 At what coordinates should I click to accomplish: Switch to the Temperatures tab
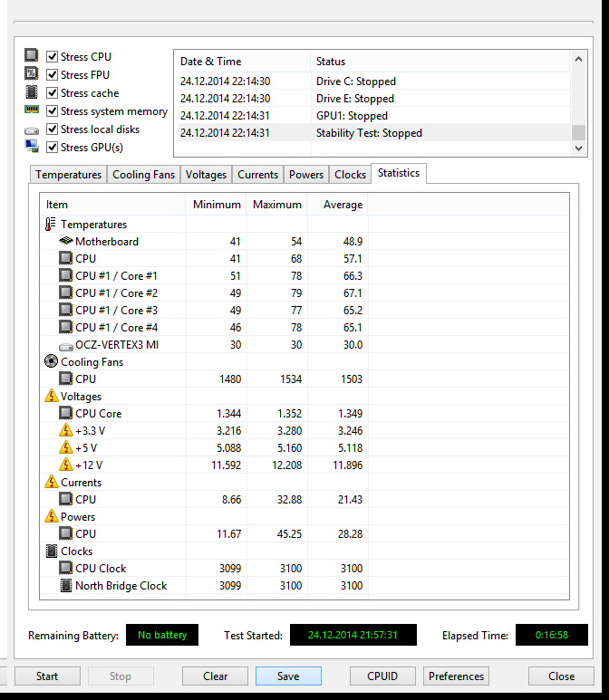pos(68,175)
